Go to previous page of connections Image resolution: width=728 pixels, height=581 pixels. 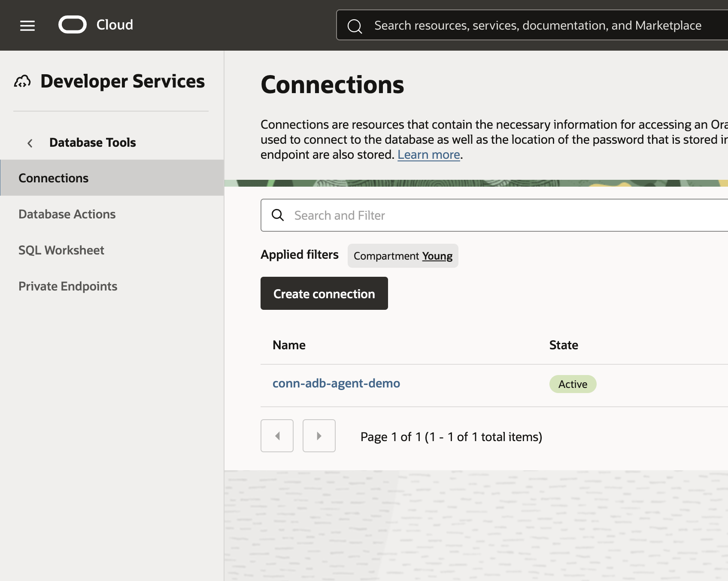click(x=277, y=436)
